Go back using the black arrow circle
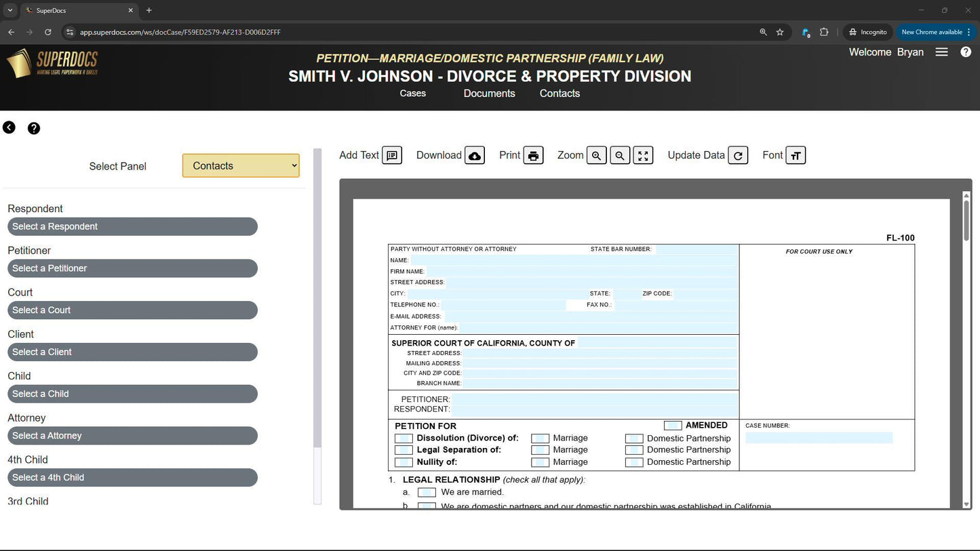This screenshot has height=551, width=980. pyautogui.click(x=9, y=127)
